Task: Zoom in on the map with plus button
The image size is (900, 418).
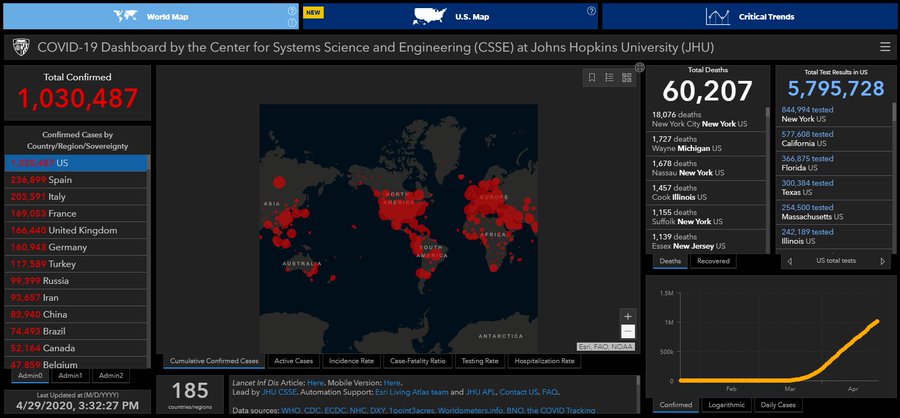Action: tap(628, 316)
